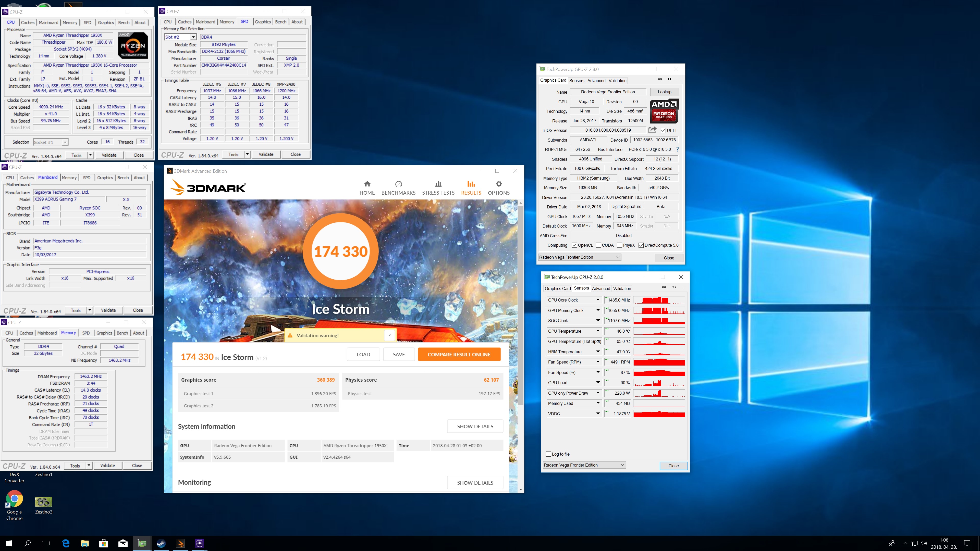Viewport: 980px width, 551px height.
Task: Click the Lookup button in GPU-Z
Action: [x=664, y=92]
